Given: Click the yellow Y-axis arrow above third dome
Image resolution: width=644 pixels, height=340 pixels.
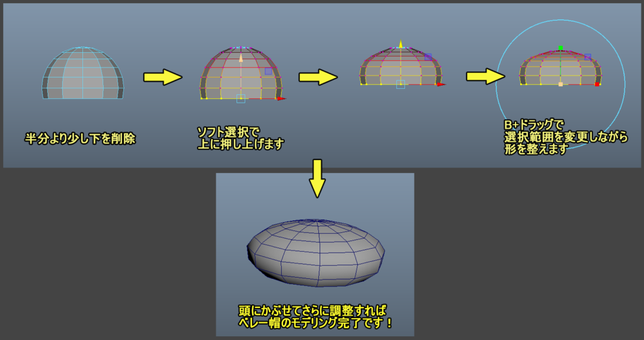Looking at the screenshot, I should (x=401, y=44).
